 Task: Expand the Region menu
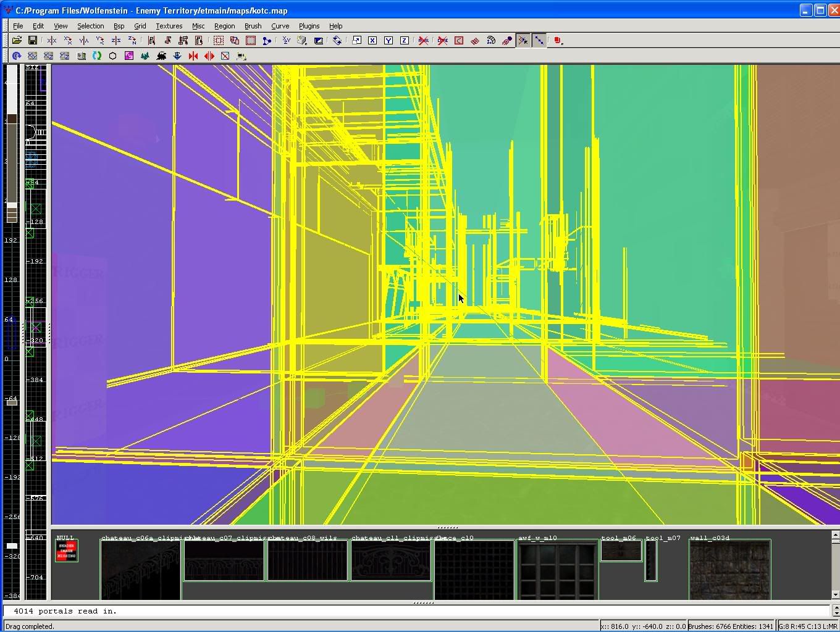pos(224,26)
